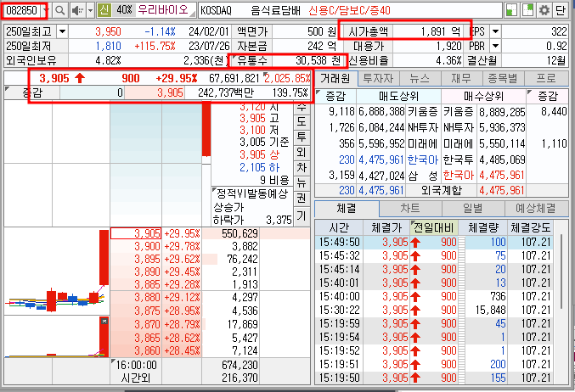The image size is (575, 392).
Task: Click the 도 vertical side button
Action: [x=302, y=121]
